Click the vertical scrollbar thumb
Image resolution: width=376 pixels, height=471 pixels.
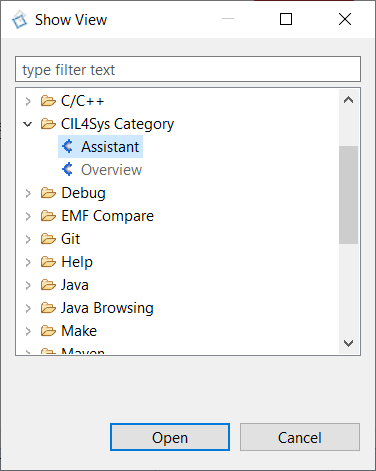click(348, 195)
